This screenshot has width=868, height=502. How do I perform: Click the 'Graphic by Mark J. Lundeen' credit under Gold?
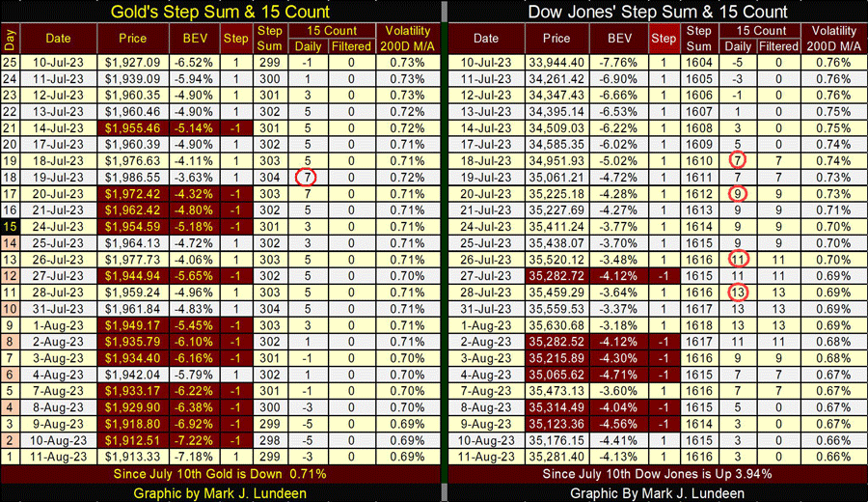(x=219, y=491)
